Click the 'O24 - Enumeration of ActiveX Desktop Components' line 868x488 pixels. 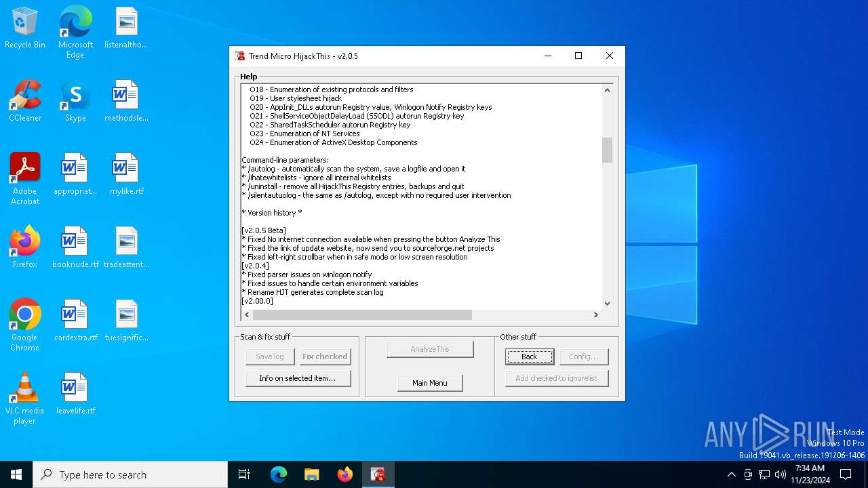click(334, 142)
